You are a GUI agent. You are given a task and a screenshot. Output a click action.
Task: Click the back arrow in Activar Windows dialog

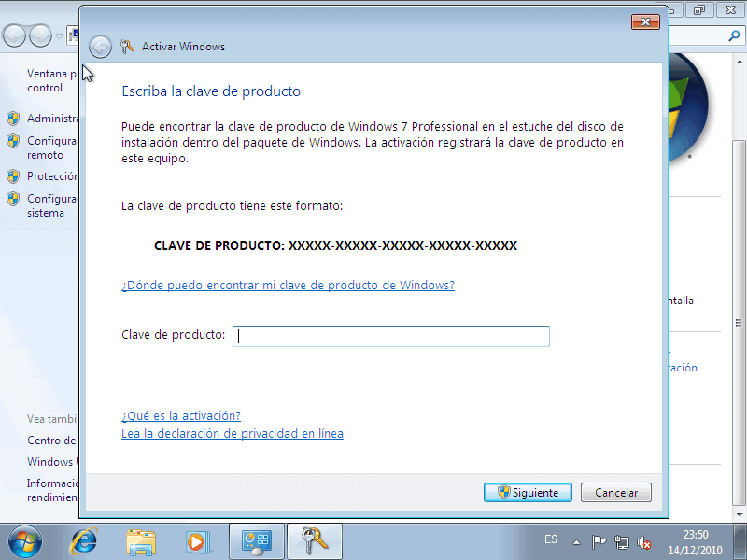tap(100, 48)
